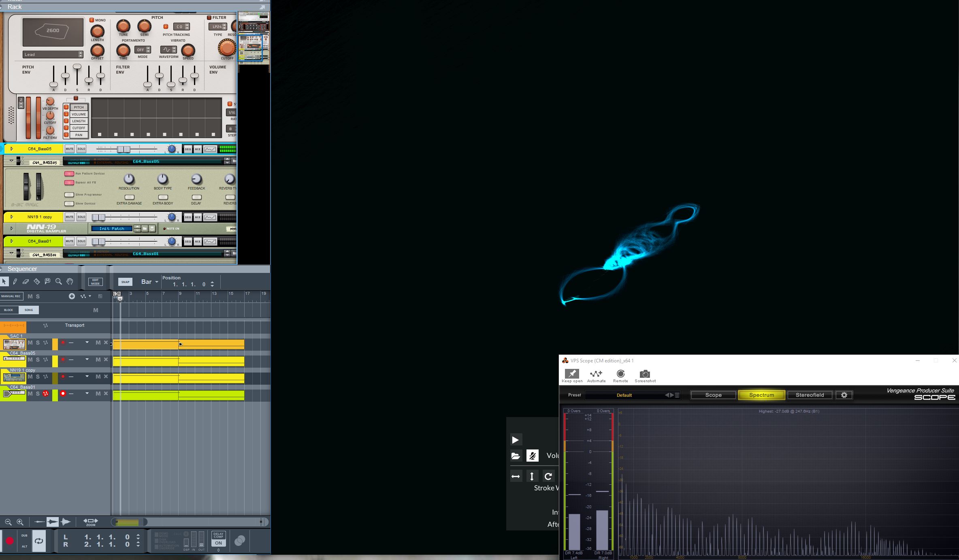
Task: Open the C64_Bass05 track lane dropdown
Action: [x=87, y=360]
